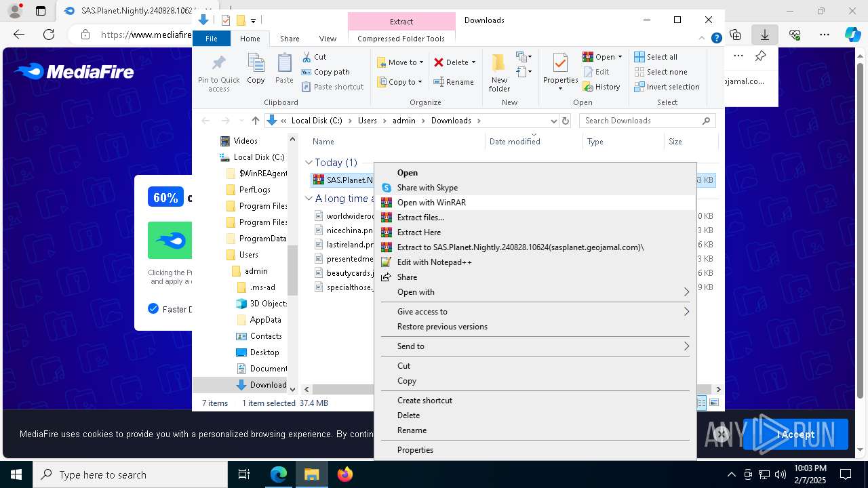Click the browser back arrow
This screenshot has width=868, height=488.
[19, 35]
